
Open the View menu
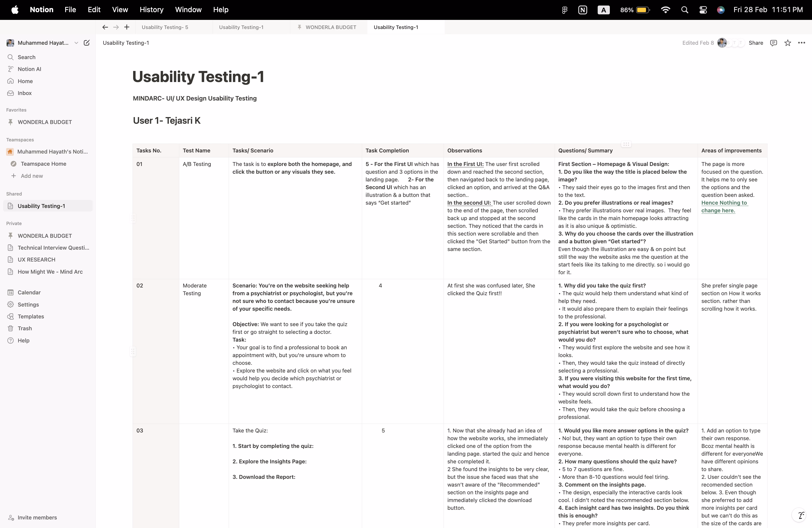(120, 10)
